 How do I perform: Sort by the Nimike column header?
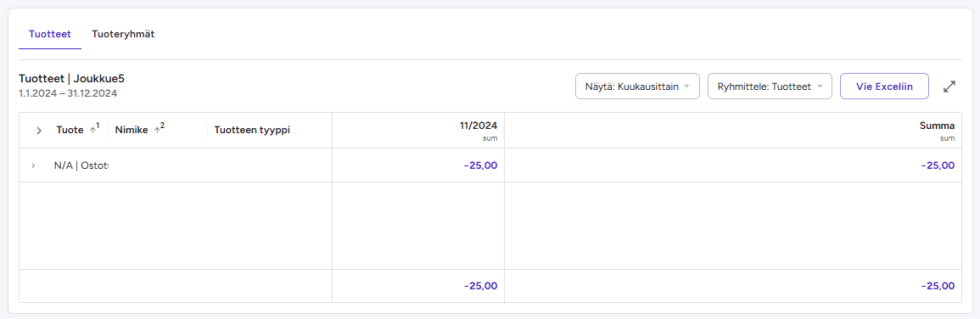point(132,130)
